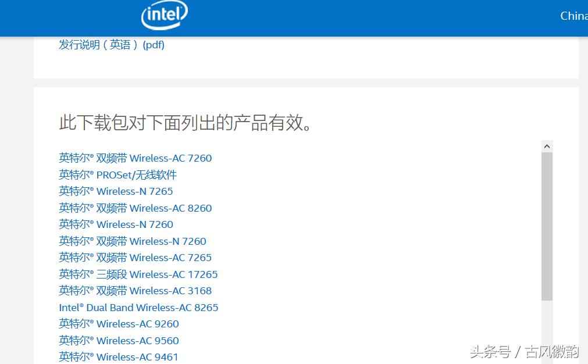Open 英特尔 双频带 Wireless-AC 3168 link
Image resolution: width=588 pixels, height=364 pixels.
tap(136, 291)
